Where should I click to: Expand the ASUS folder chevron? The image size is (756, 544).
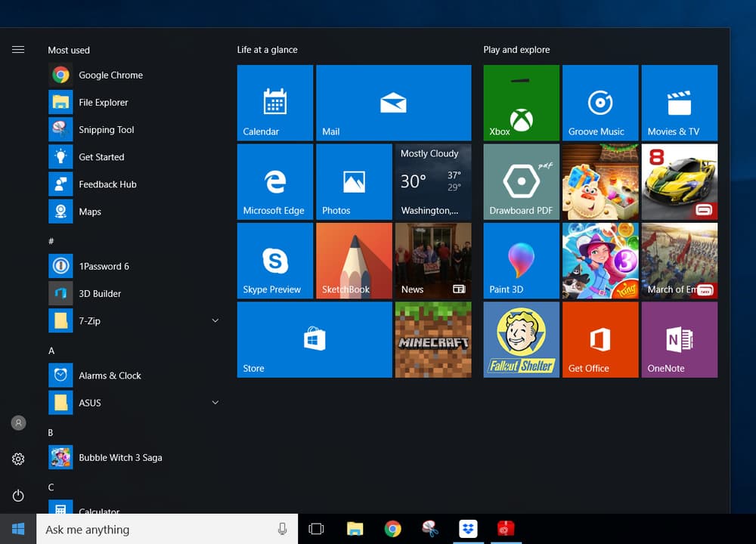215,403
